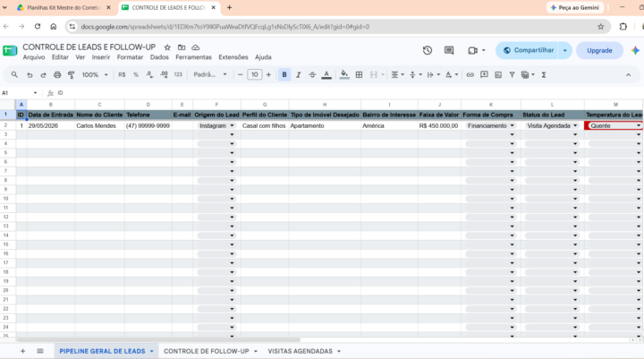Insert a link
This screenshot has width=644, height=359.
(470, 75)
